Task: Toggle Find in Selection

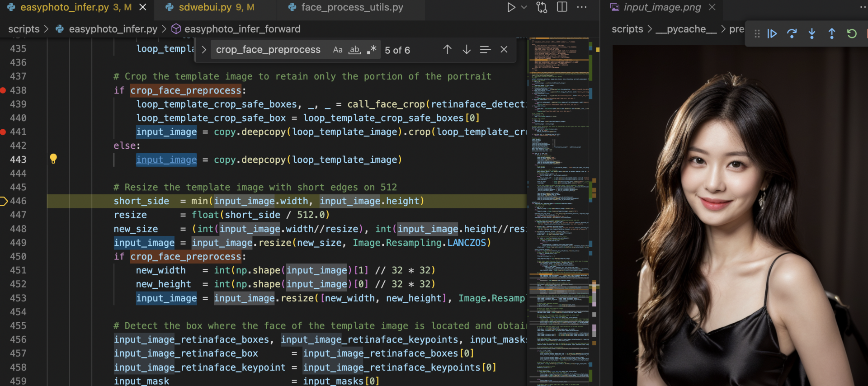Action: coord(485,50)
